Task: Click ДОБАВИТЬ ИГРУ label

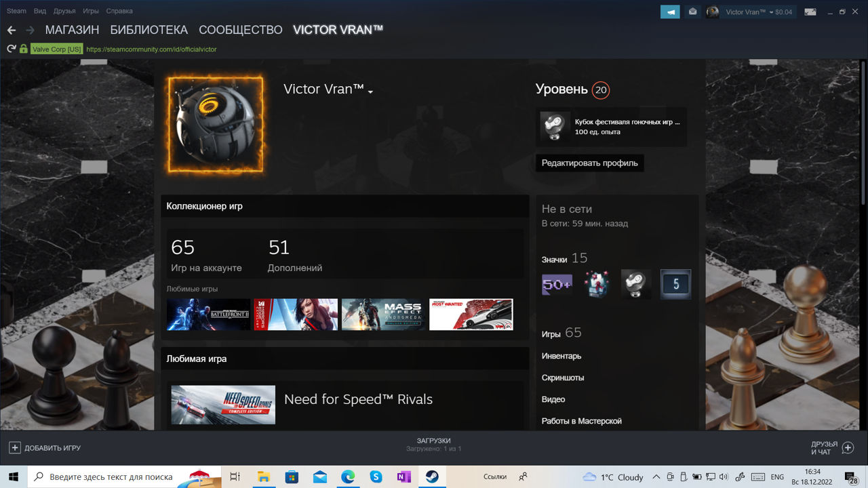Action: point(53,448)
